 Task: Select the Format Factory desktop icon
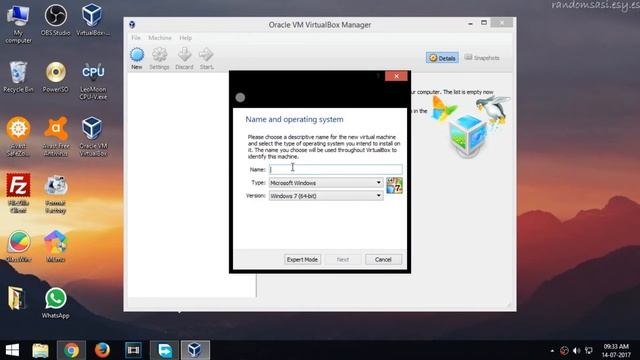56,193
